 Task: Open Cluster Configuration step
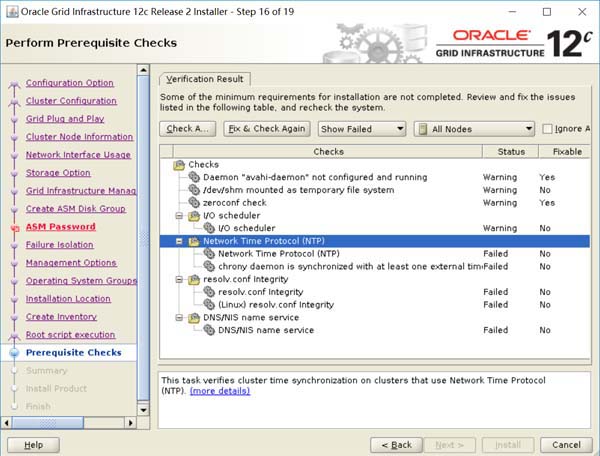point(71,101)
